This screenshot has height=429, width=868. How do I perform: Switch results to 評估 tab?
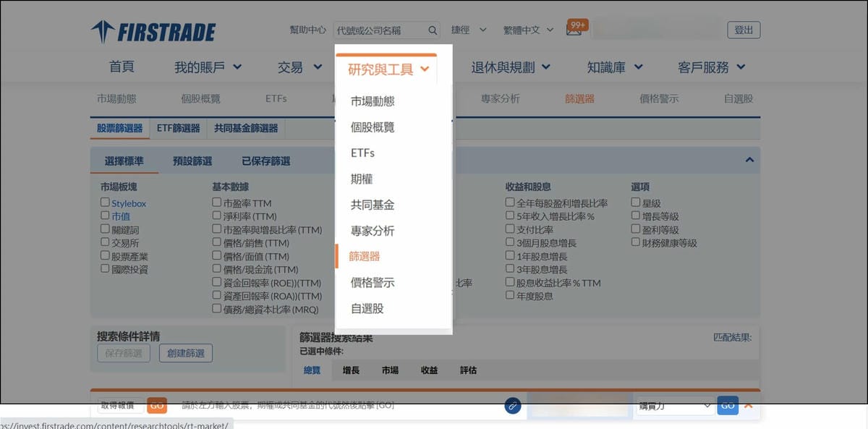[x=468, y=370]
